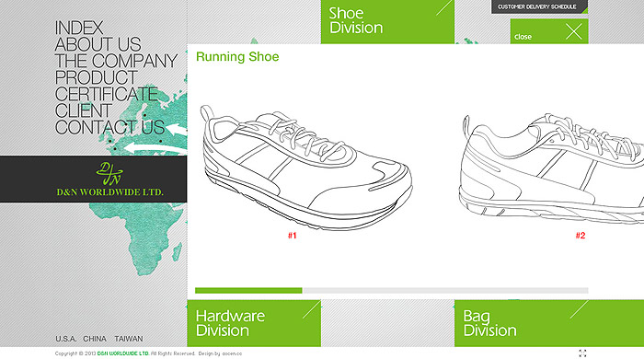The width and height of the screenshot is (644, 359).
Task: Go to CONTACT US page
Action: [x=109, y=127]
